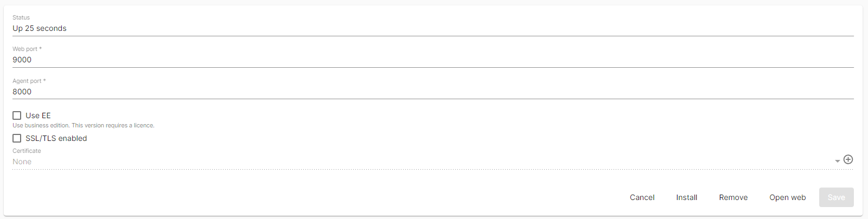Open the web interface via Open web
868x219 pixels.
[787, 197]
